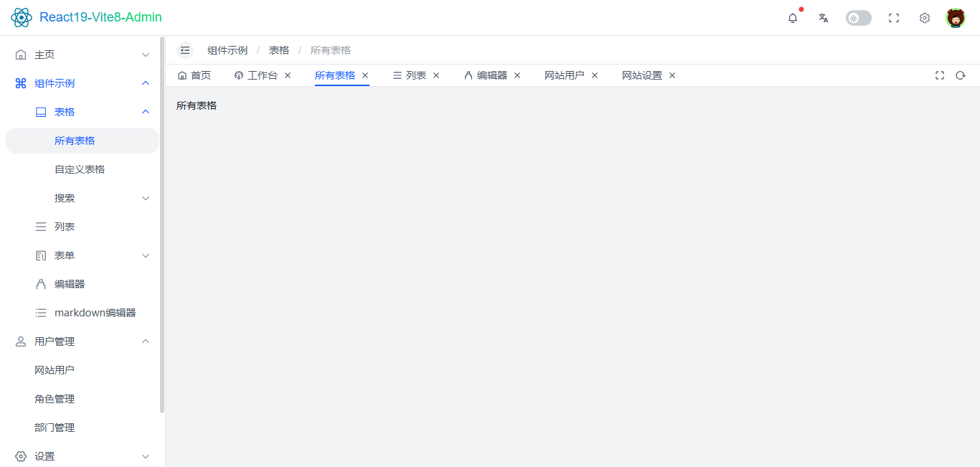This screenshot has height=467, width=980.
Task: Click the 表格 breadcrumb
Action: [279, 50]
